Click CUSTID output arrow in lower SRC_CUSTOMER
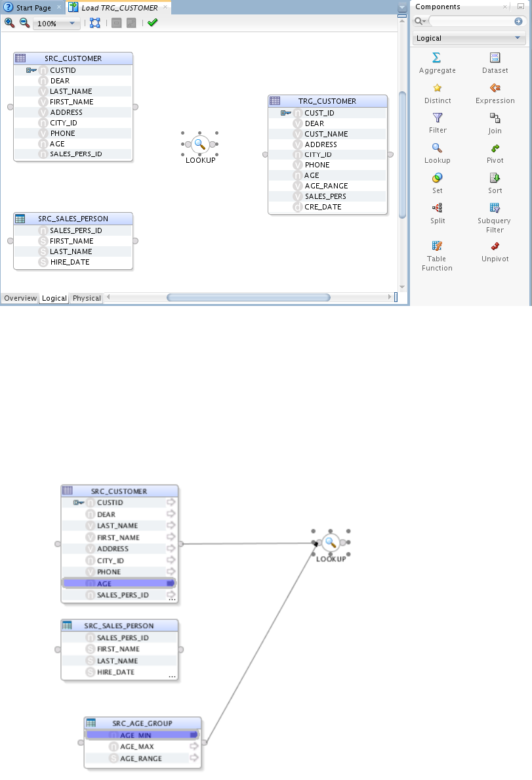532x780 pixels. click(x=171, y=502)
